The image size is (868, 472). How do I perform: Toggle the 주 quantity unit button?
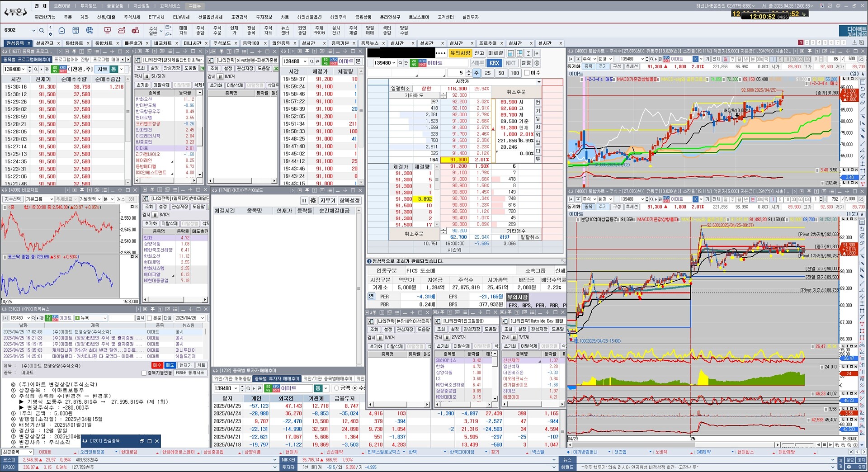click(476, 73)
